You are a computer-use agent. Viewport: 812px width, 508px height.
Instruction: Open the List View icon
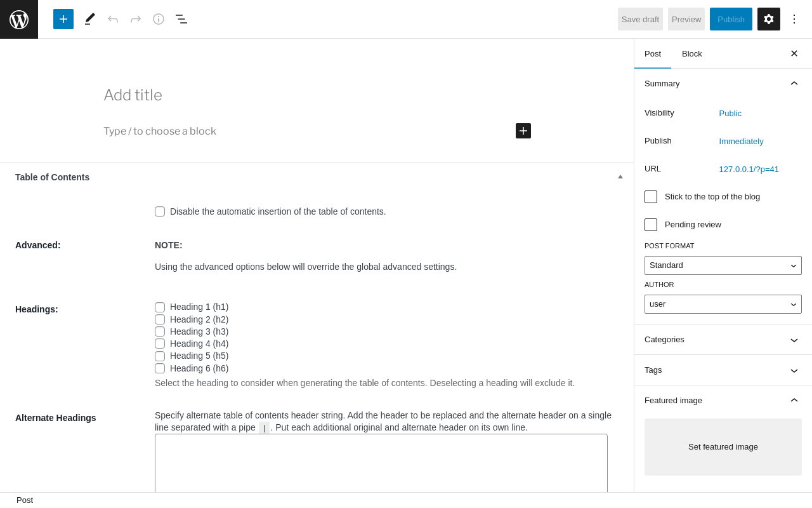pos(181,19)
